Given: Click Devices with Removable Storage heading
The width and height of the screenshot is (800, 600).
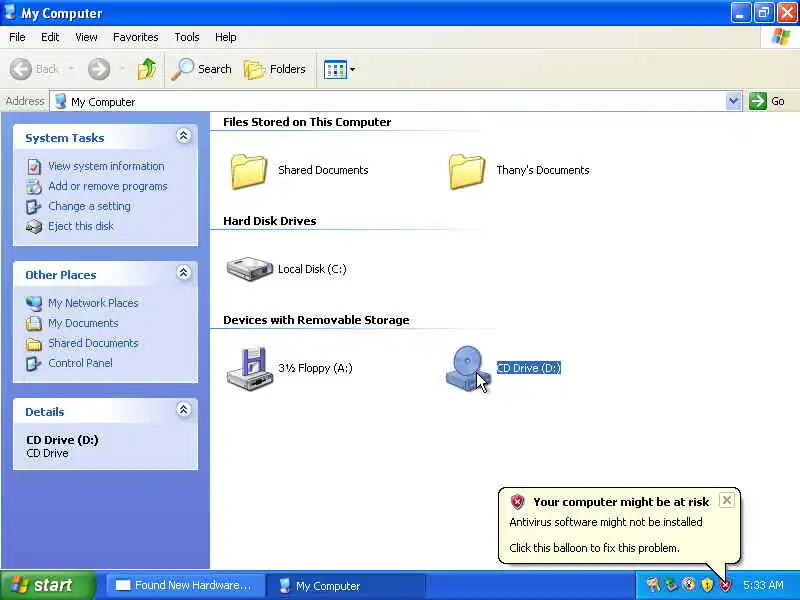Looking at the screenshot, I should [316, 320].
